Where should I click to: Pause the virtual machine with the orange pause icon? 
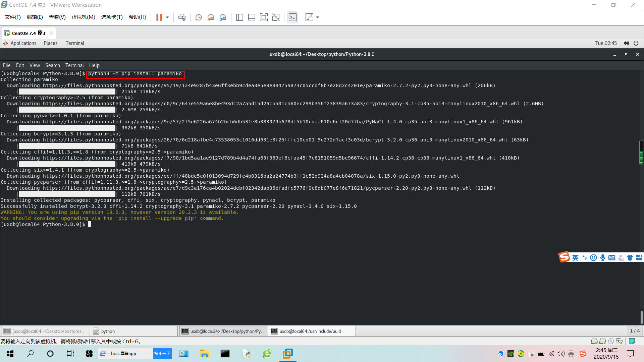(159, 17)
